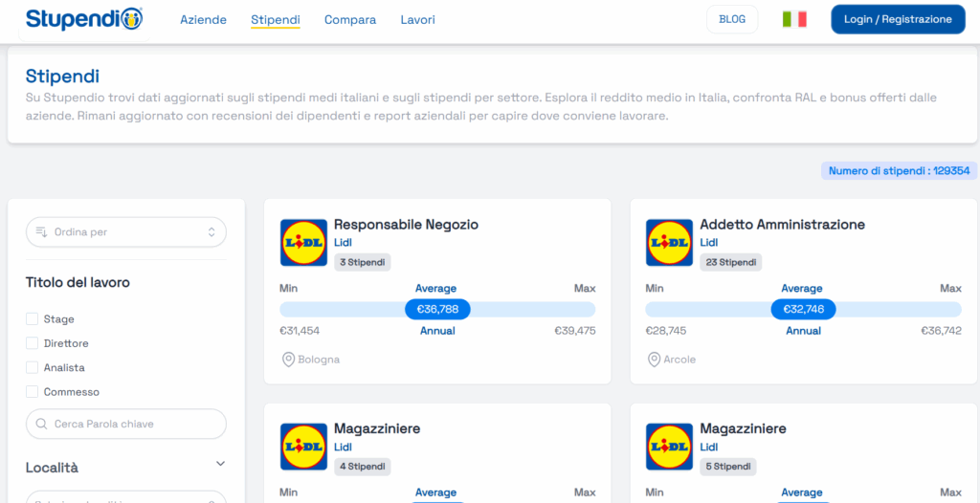
Task: Click the Stupendio logo
Action: point(84,19)
